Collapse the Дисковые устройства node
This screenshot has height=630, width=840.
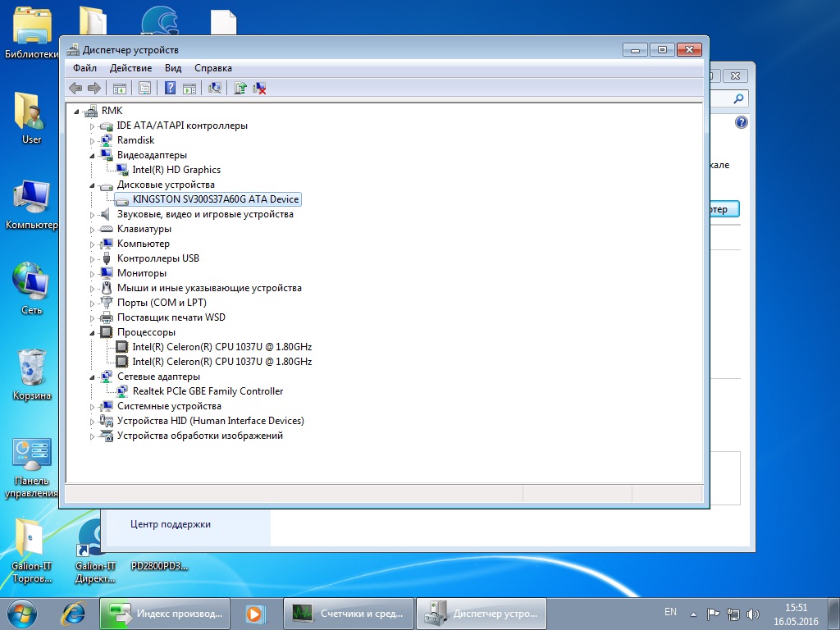tap(92, 185)
